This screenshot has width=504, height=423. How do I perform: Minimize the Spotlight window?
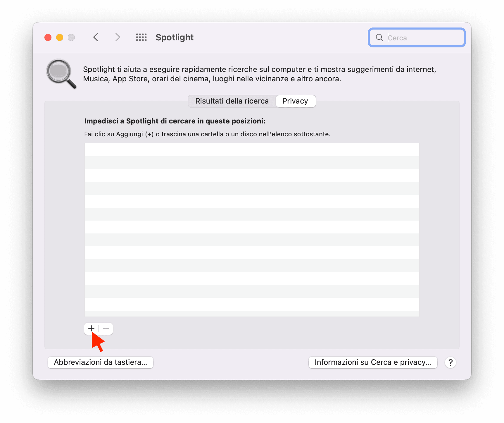(60, 37)
